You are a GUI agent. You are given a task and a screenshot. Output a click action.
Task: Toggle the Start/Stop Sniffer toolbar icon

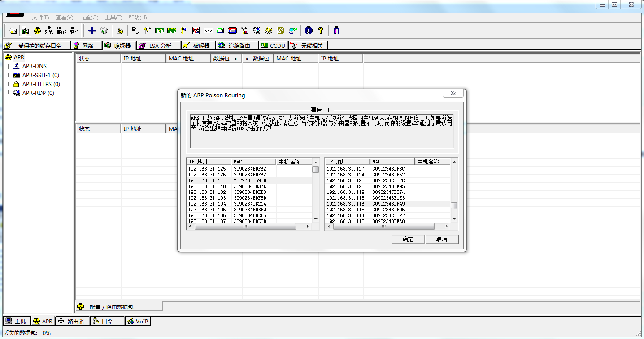click(x=26, y=30)
